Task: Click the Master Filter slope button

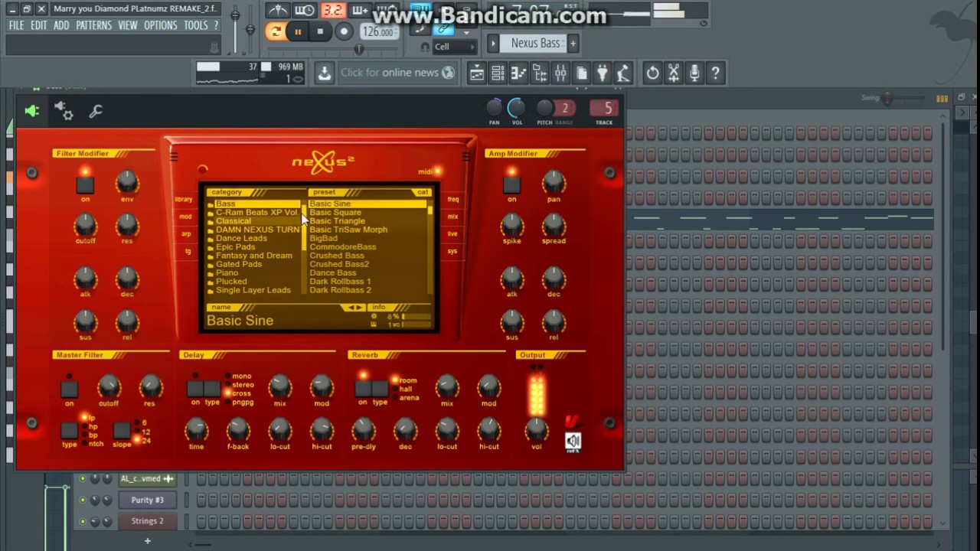Action: pos(122,431)
